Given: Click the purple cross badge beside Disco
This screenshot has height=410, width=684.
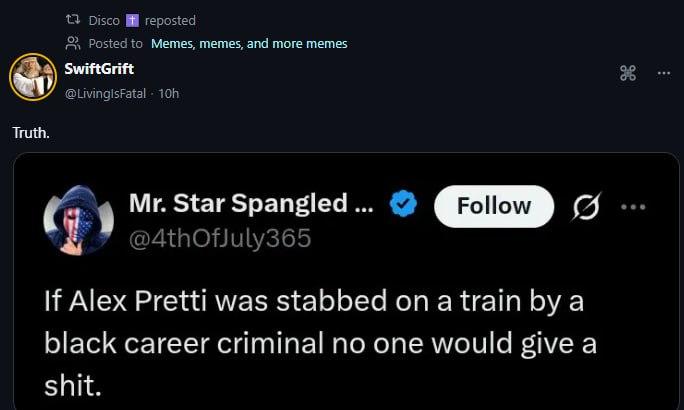Looking at the screenshot, I should coord(132,20).
